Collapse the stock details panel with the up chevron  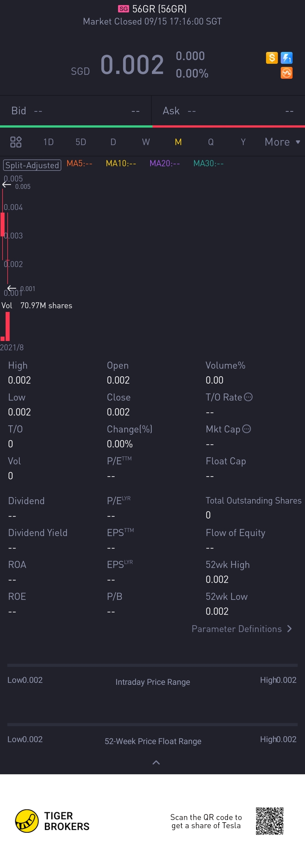[x=156, y=762]
